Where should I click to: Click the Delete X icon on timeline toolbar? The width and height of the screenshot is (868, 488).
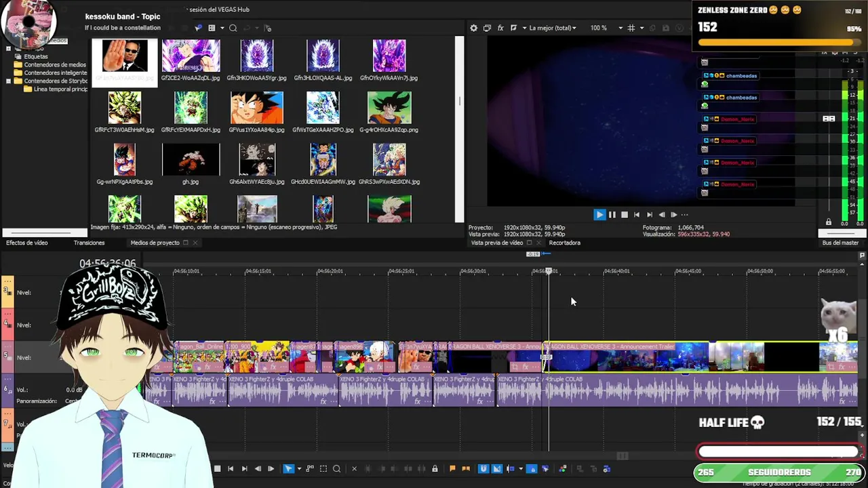tap(354, 468)
